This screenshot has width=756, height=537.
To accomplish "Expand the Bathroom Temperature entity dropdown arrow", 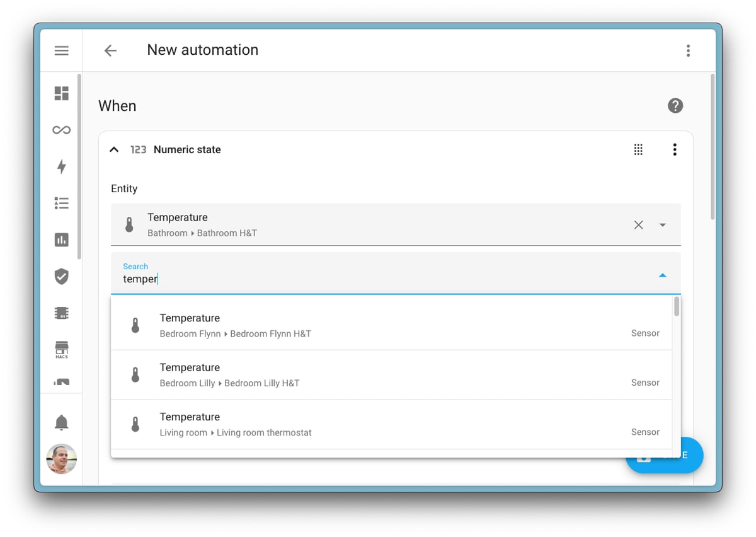I will (x=662, y=225).
